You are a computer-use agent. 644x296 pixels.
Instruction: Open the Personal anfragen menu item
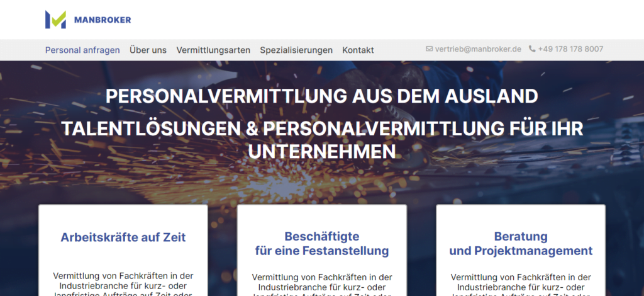click(82, 50)
